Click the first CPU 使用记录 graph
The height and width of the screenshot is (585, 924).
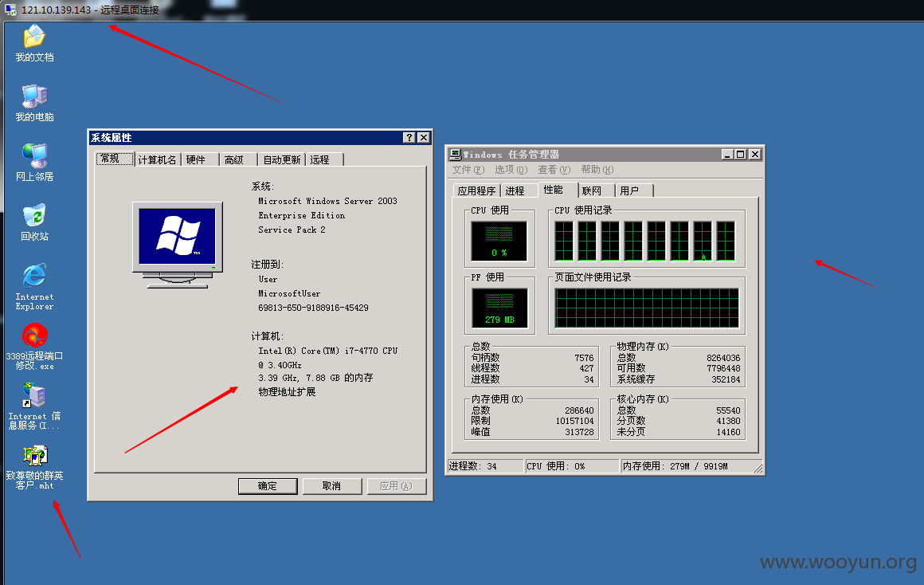point(564,241)
